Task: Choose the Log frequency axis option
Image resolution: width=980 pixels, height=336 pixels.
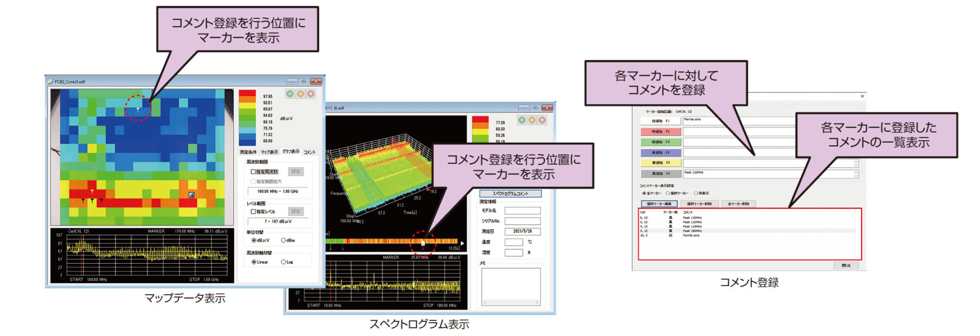Action: 283,262
